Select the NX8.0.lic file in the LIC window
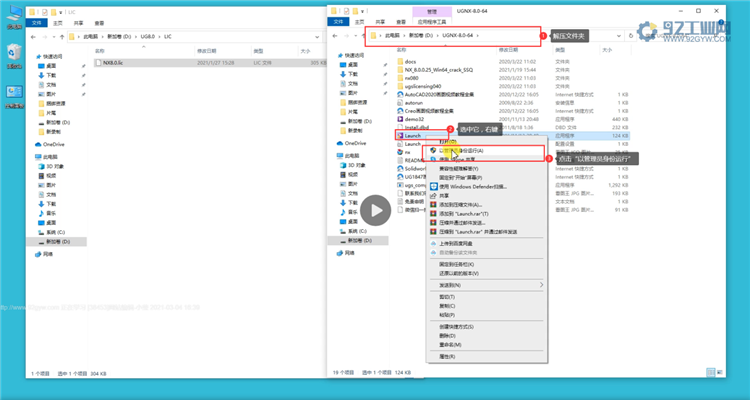 click(210, 63)
